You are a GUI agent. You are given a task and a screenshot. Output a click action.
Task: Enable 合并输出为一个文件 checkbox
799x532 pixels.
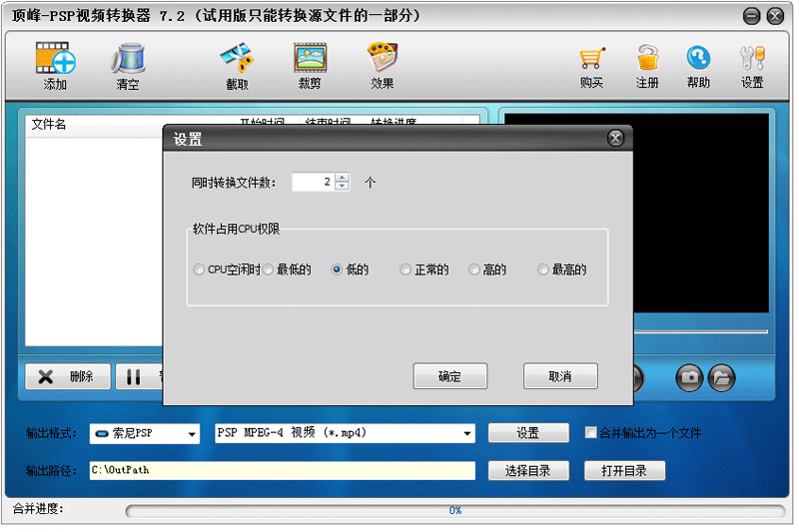(590, 433)
